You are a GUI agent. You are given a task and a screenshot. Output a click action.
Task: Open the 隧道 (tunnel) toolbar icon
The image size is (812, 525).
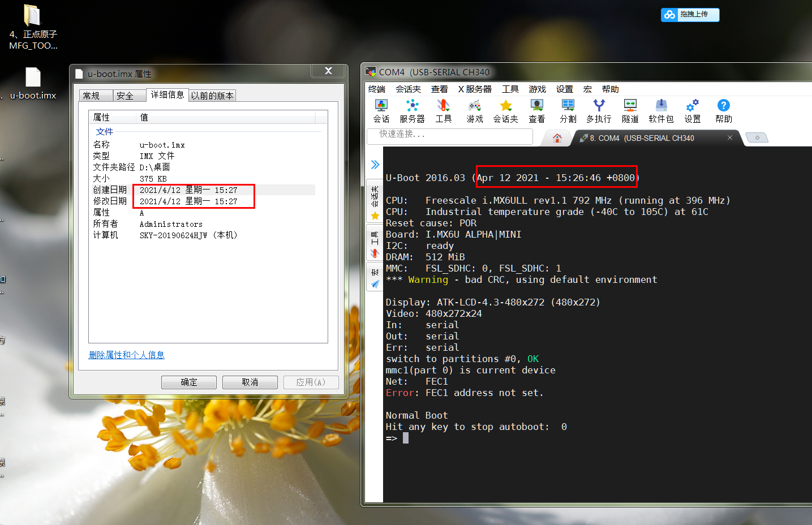click(630, 110)
